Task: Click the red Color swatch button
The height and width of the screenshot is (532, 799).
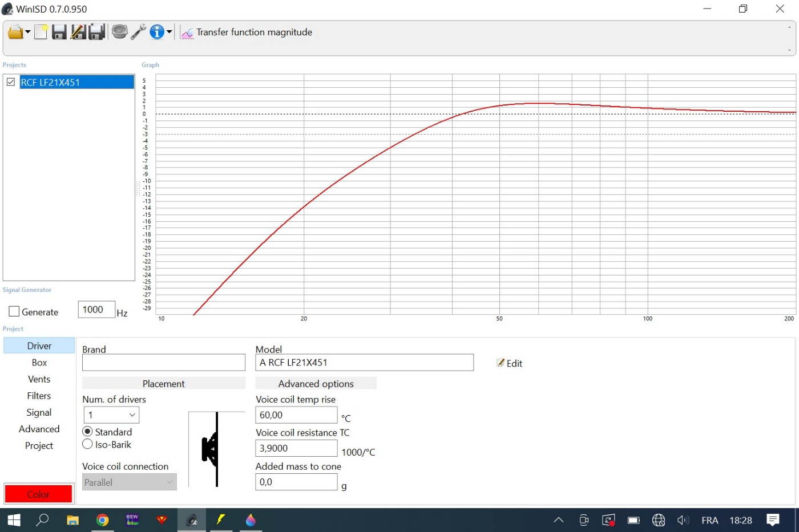Action: pyautogui.click(x=38, y=494)
